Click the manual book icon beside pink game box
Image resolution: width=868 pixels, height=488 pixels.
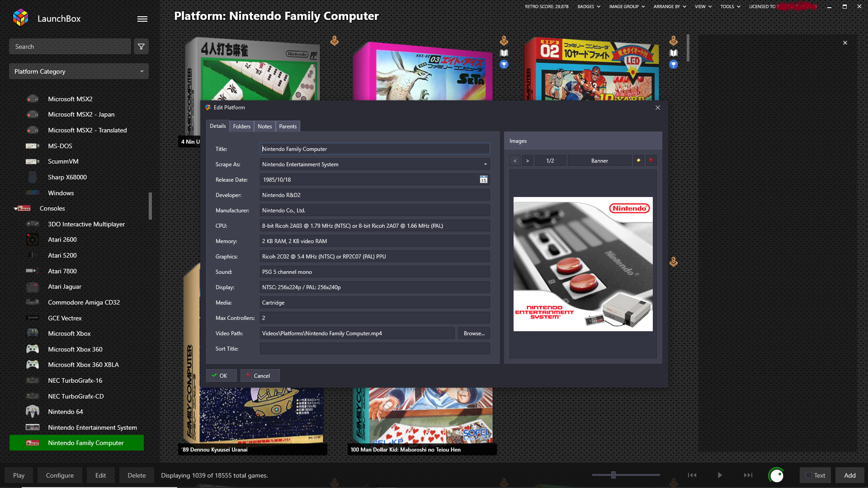click(x=504, y=53)
